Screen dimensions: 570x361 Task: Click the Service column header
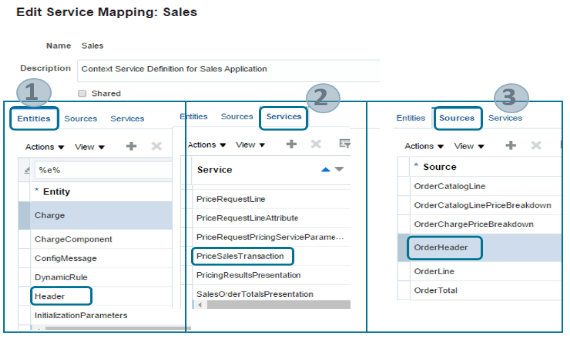tap(271, 170)
